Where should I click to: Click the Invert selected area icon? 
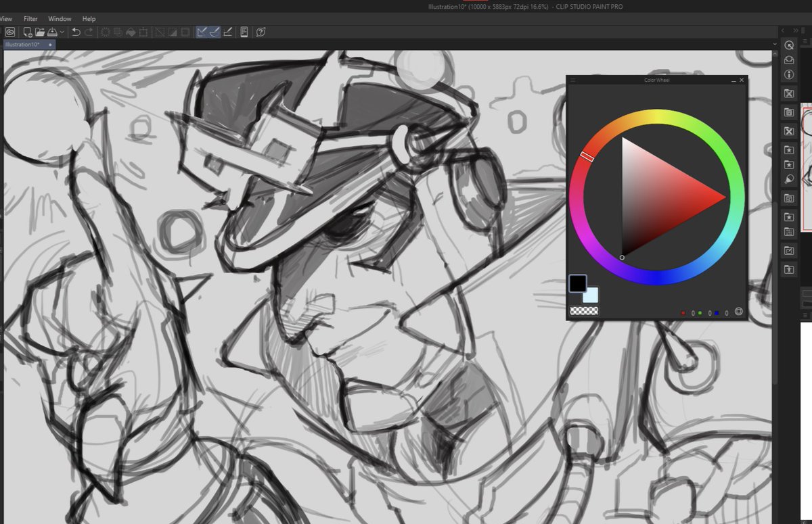[x=172, y=32]
